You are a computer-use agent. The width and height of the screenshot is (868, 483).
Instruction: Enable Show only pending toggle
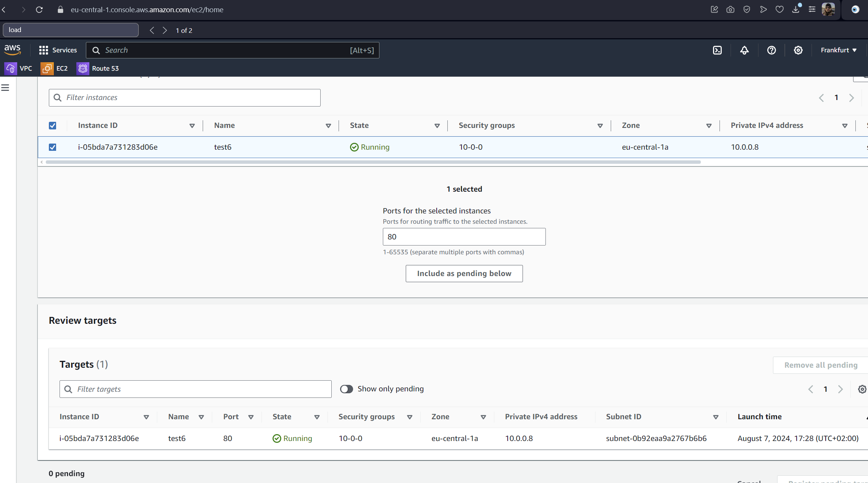346,389
